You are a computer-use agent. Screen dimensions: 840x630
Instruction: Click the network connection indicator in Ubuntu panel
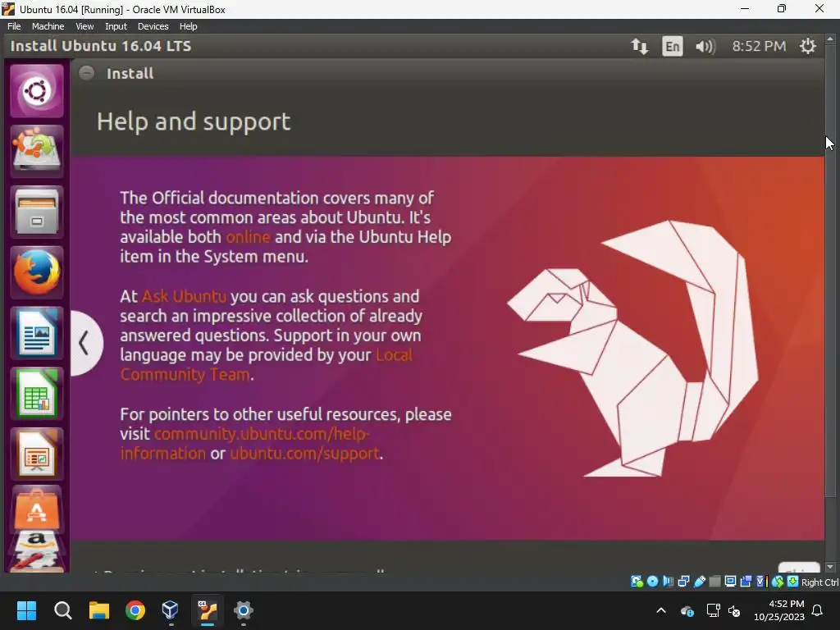tap(639, 46)
